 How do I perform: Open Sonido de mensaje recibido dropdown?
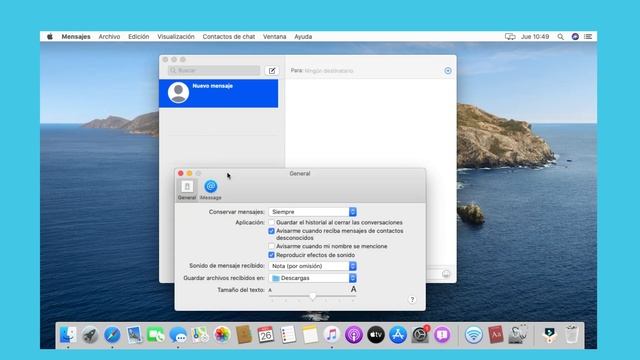tap(313, 266)
